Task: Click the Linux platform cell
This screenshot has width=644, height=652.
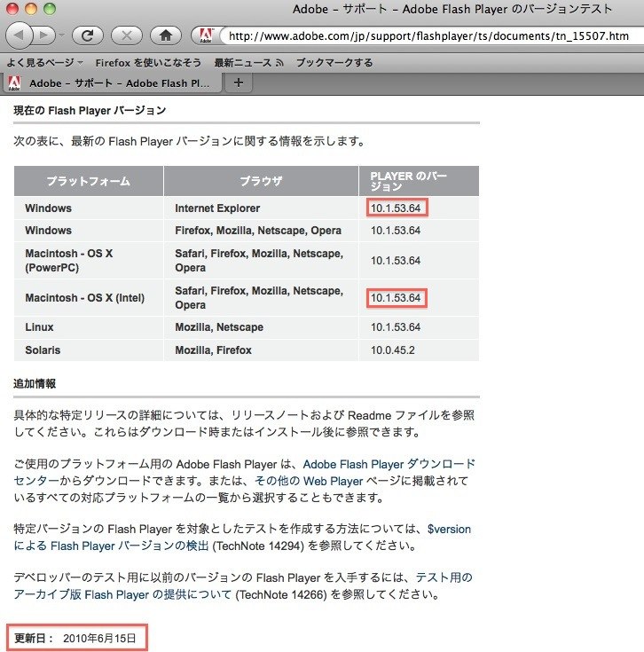Action: click(89, 327)
